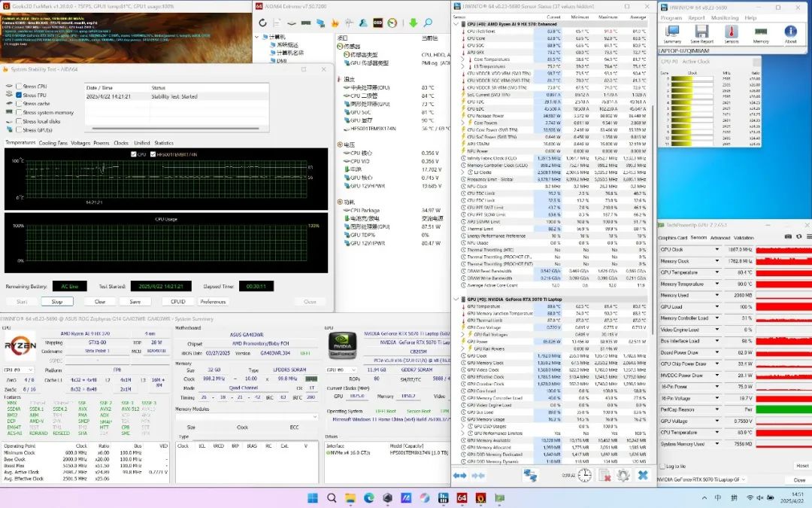This screenshot has width=812, height=508.
Task: Click the blue expand arrows in HWiNFO sensor footer
Action: tap(459, 475)
